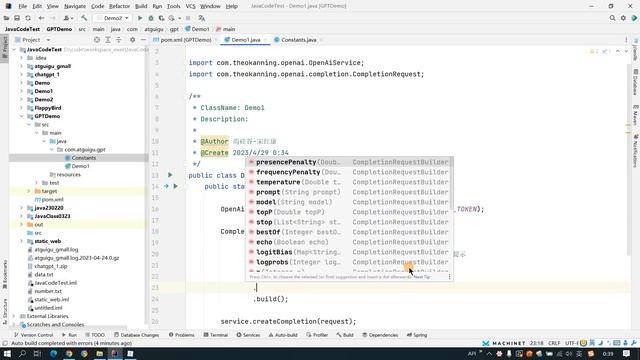Open the Services tool window
Image resolution: width=640 pixels, height=360 pixels.
(248, 335)
